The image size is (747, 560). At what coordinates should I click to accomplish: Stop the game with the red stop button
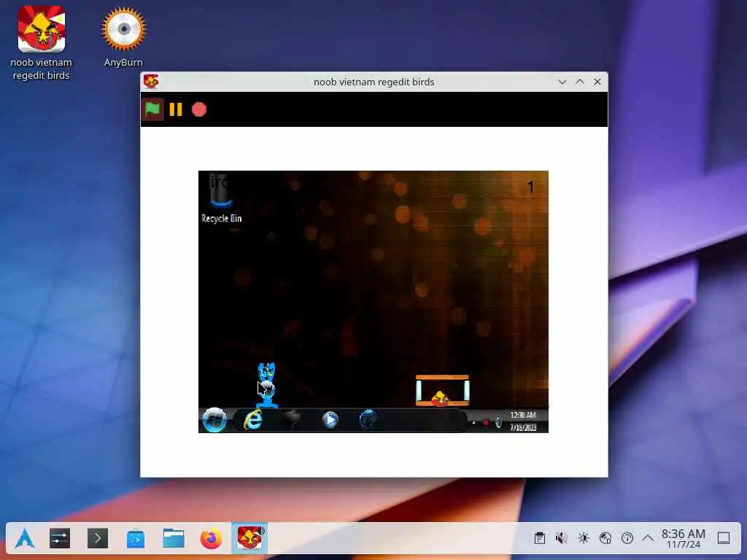(199, 109)
